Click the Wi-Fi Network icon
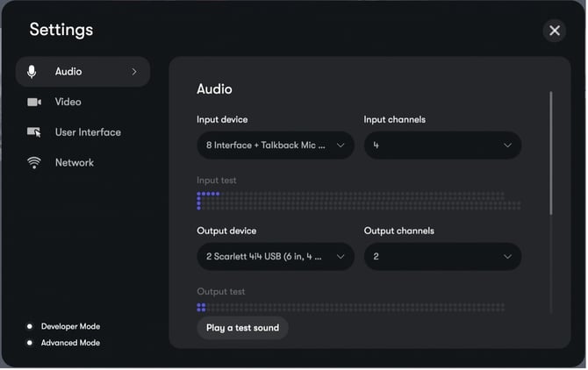 (x=34, y=163)
